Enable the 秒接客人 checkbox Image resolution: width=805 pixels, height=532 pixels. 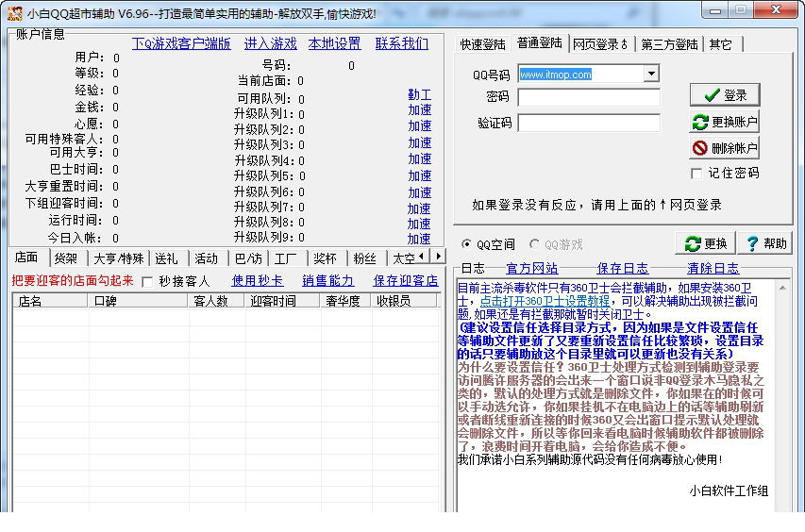coord(147,282)
